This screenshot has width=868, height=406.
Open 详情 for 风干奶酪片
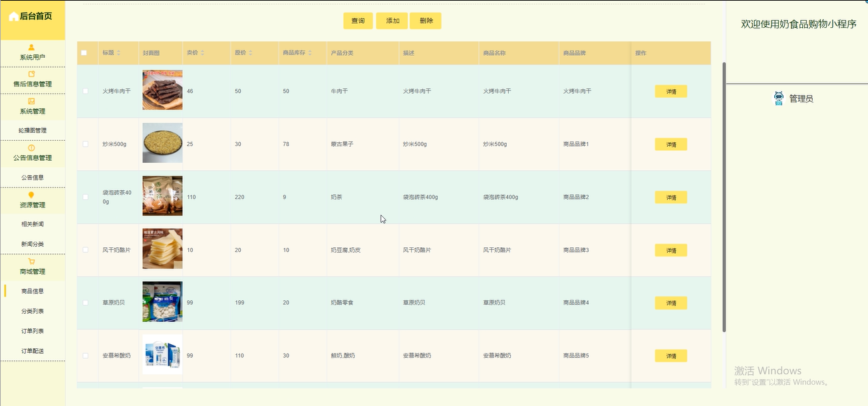671,251
